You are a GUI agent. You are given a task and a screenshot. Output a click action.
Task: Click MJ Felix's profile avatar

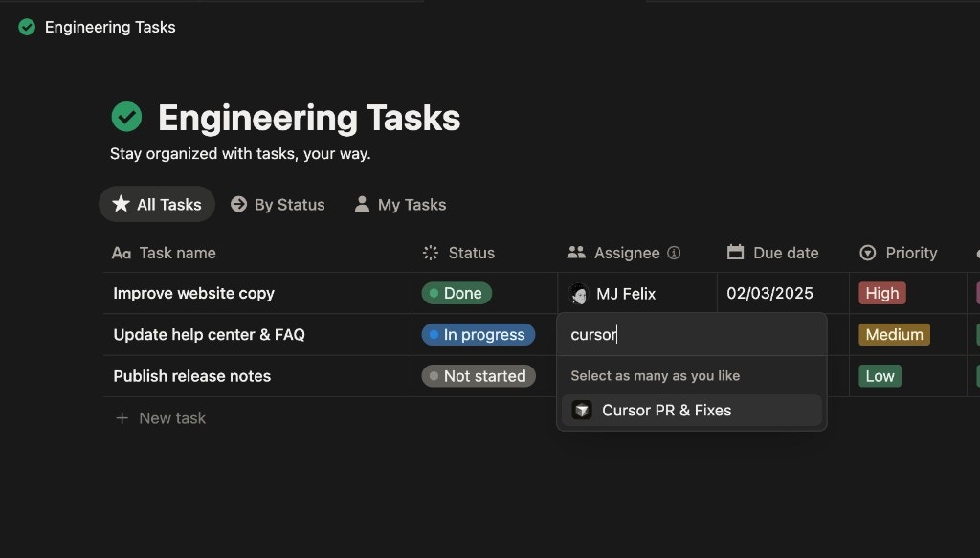[x=578, y=293]
